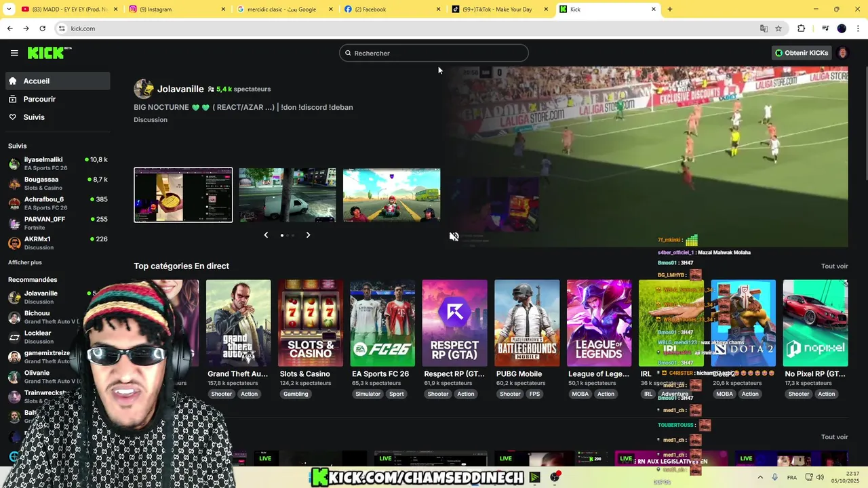Click Tout voir for live streams row
Viewport: 868px width, 488px height.
[835, 437]
